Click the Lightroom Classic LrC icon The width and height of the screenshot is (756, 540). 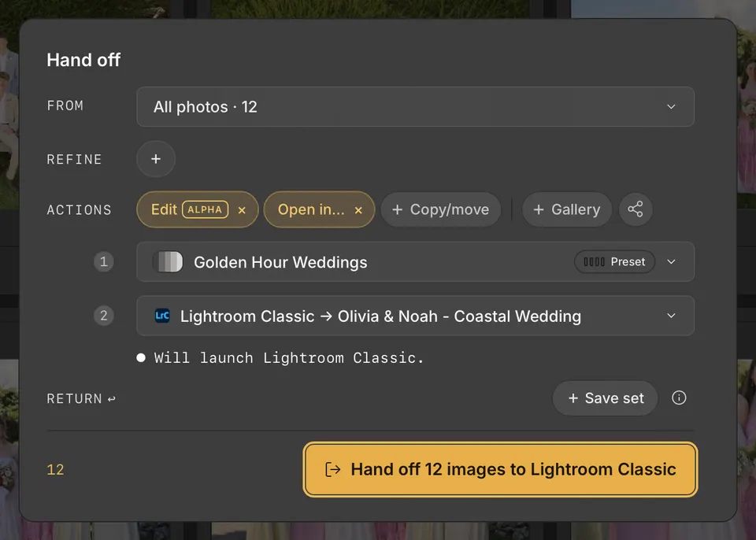(x=162, y=316)
